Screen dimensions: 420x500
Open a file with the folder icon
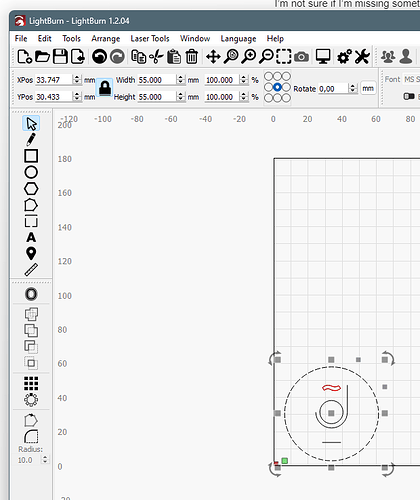click(42, 56)
